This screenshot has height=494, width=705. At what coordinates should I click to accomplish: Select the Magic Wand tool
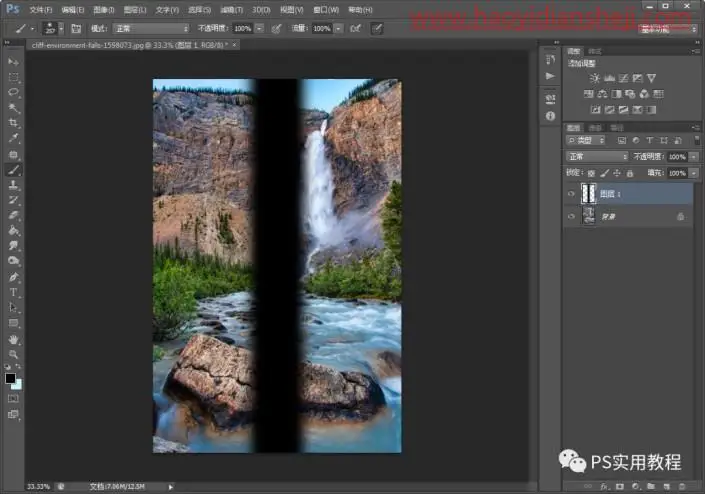click(x=13, y=108)
